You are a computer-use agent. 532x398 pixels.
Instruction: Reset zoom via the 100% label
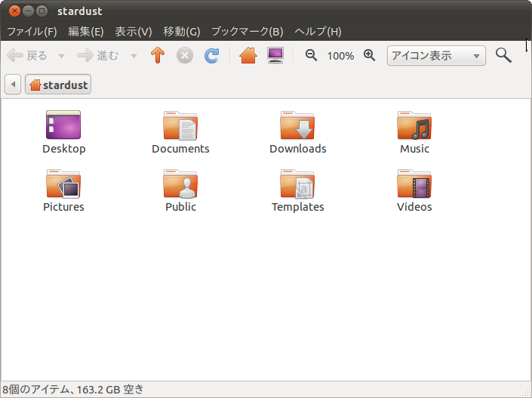(x=340, y=56)
